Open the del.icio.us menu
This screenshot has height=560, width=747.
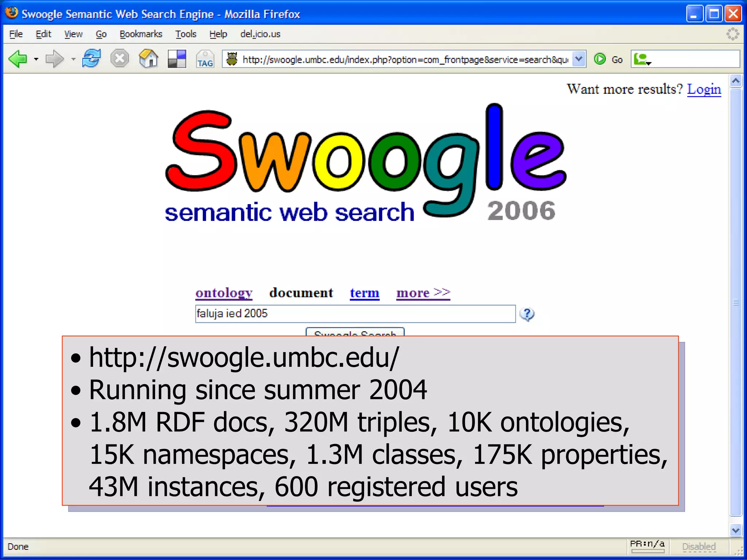(260, 34)
